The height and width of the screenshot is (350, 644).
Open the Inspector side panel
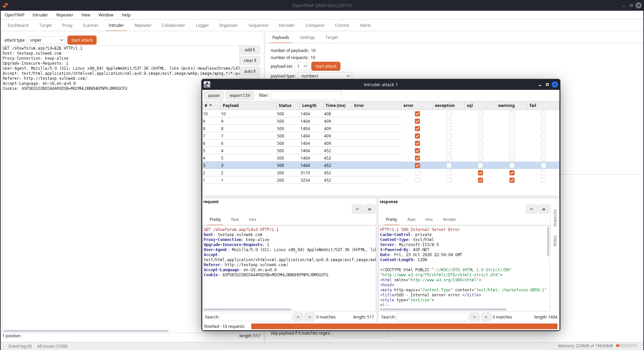555,218
